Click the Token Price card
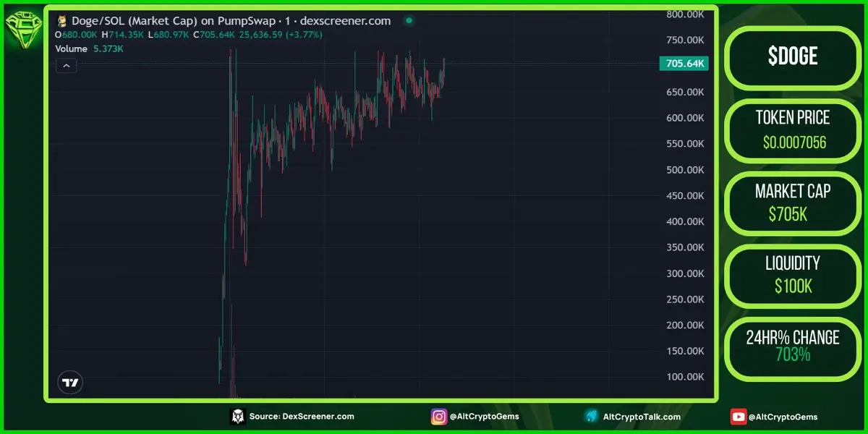Viewport: 868px width, 434px height. [793, 130]
